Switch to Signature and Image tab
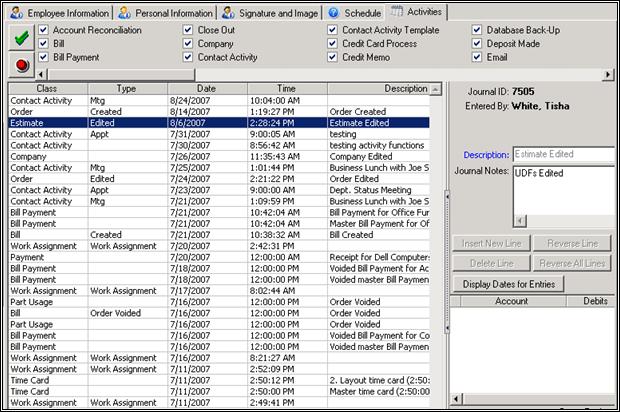620x412 pixels. (270, 13)
